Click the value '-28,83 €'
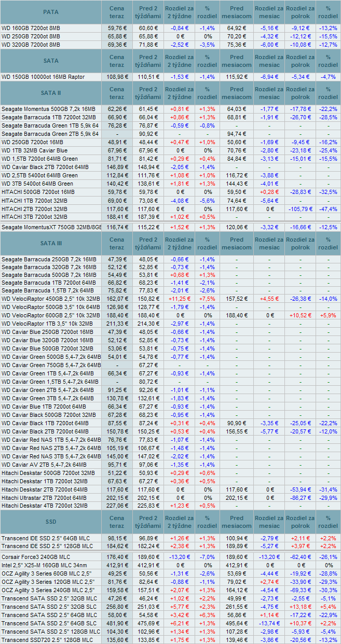The image size is (341, 644). point(300,192)
